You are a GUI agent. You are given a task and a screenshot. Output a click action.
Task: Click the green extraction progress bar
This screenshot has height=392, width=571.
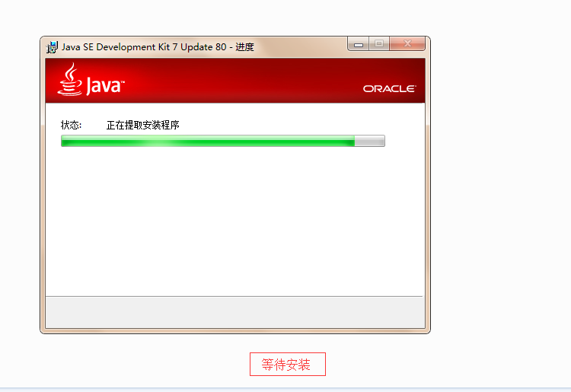[x=223, y=141]
